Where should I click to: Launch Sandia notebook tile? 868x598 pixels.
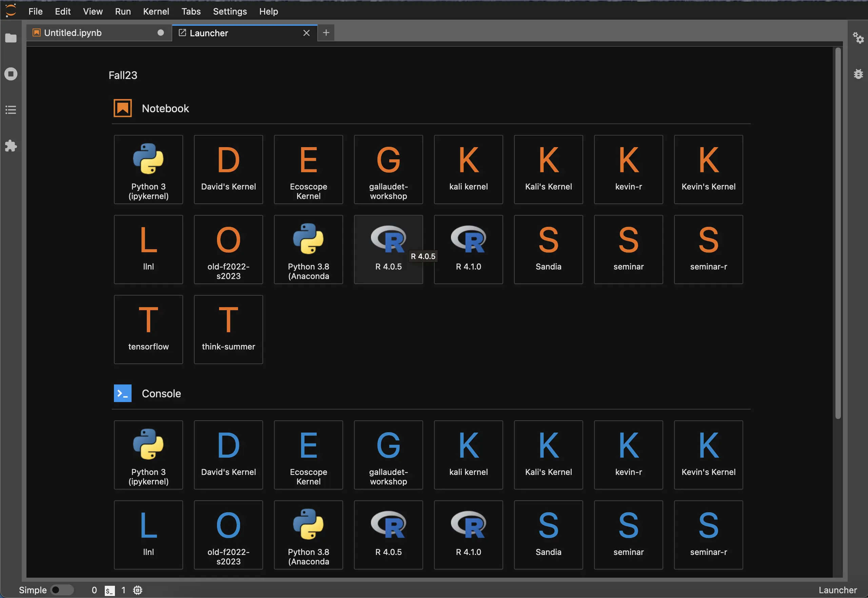click(548, 250)
